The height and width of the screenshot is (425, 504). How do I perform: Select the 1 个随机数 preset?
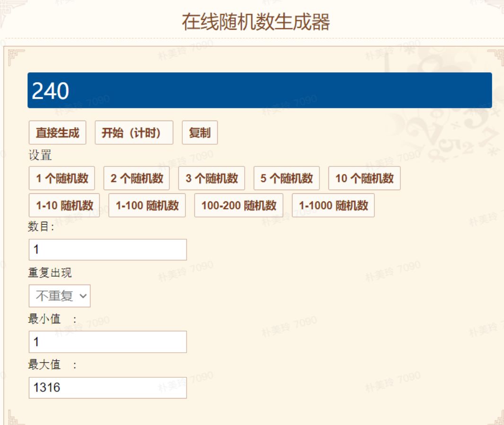click(62, 178)
